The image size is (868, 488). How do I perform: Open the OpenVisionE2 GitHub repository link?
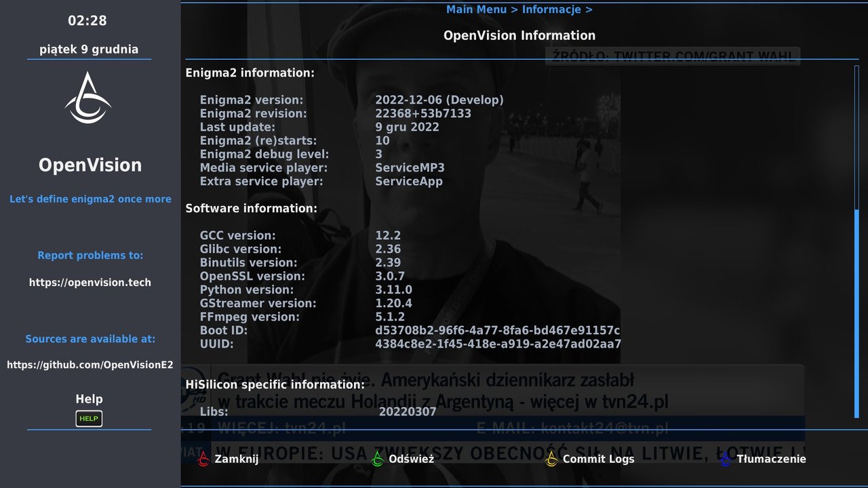coord(90,364)
